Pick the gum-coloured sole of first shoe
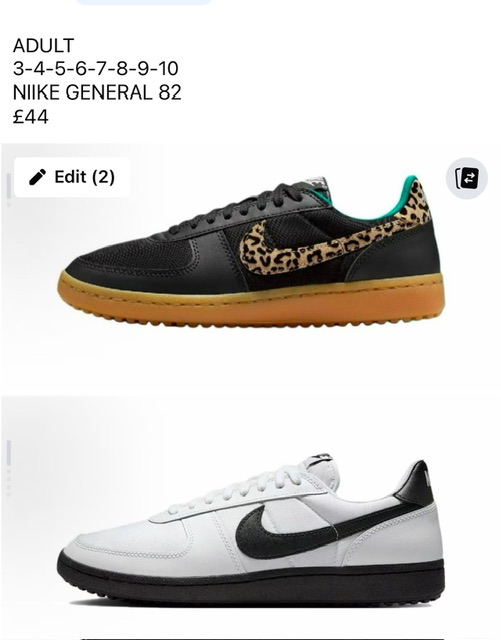 [x=251, y=300]
